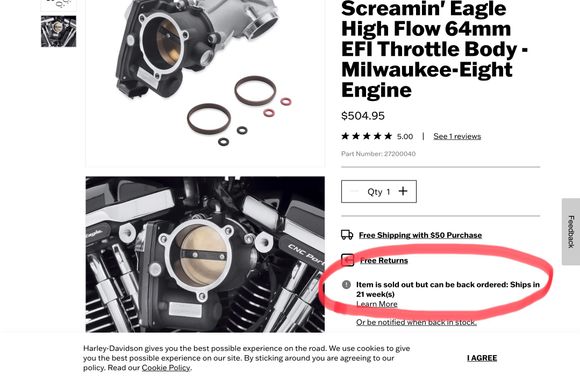Click the back-order info circle icon
The image size is (580, 383).
346,285
